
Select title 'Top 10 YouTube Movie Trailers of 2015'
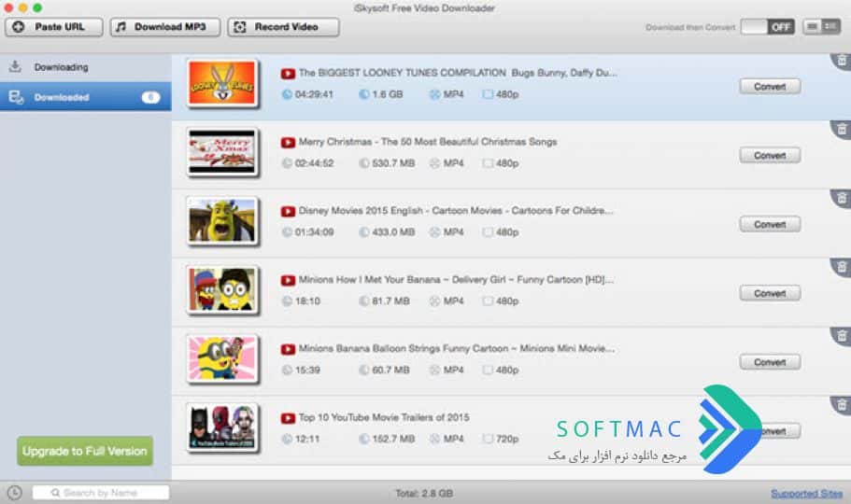point(384,417)
